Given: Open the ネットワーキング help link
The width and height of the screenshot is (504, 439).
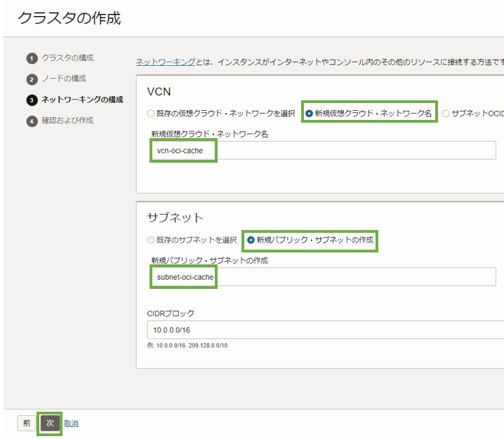Looking at the screenshot, I should point(165,62).
